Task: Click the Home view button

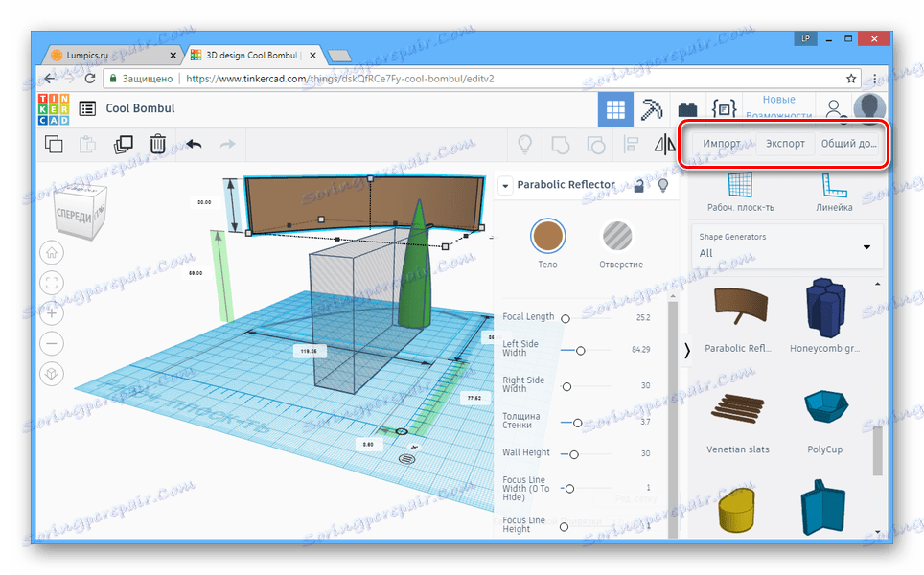Action: click(52, 253)
